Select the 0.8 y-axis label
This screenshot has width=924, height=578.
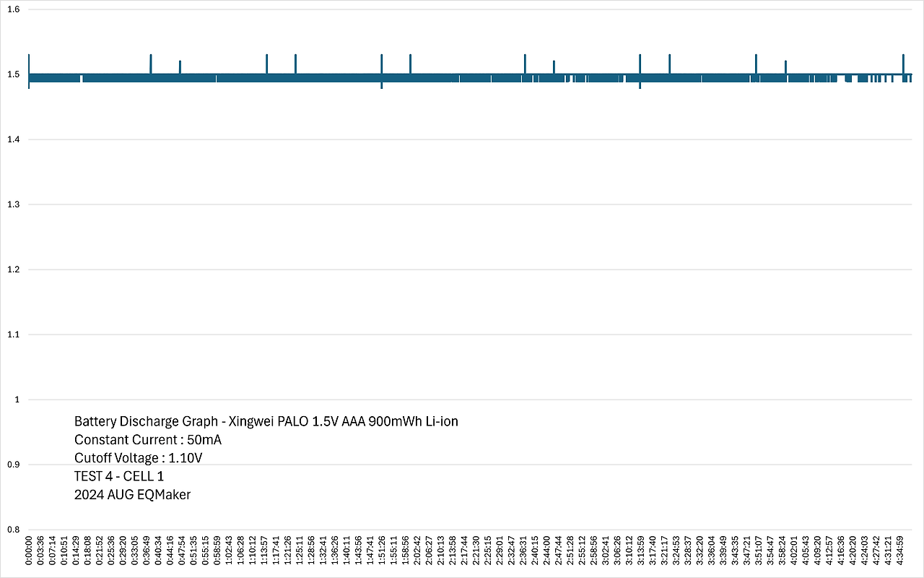[13, 530]
